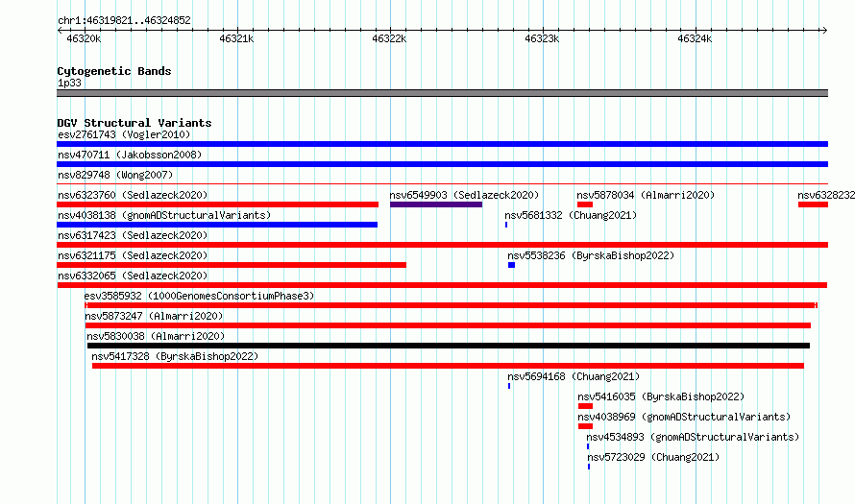855x504 pixels.
Task: Click the chr1:46319821..46324852 position text
Action: point(124,21)
